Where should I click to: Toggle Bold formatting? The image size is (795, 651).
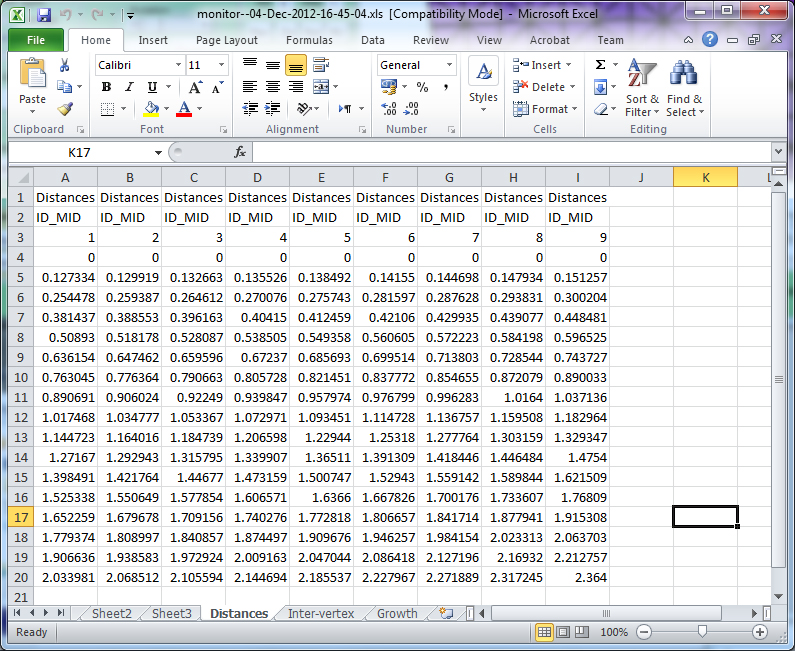pos(106,87)
